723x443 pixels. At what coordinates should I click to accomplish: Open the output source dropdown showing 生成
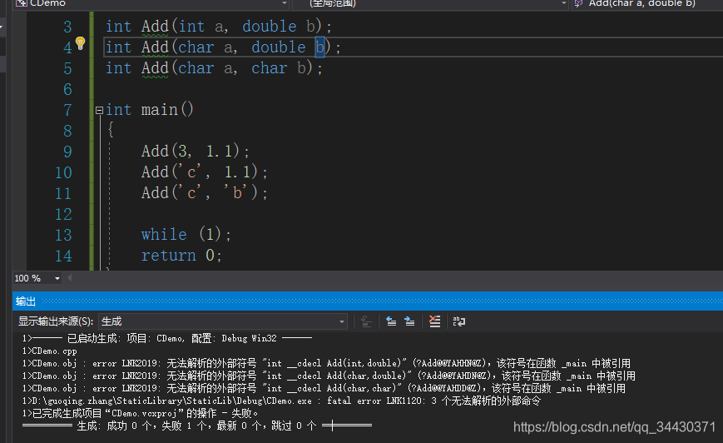(x=223, y=321)
